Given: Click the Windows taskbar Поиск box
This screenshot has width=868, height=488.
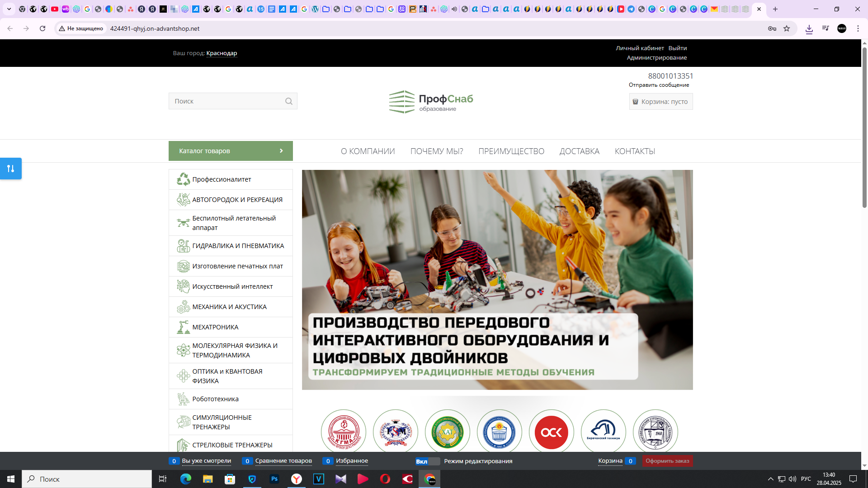Looking at the screenshot, I should (87, 479).
